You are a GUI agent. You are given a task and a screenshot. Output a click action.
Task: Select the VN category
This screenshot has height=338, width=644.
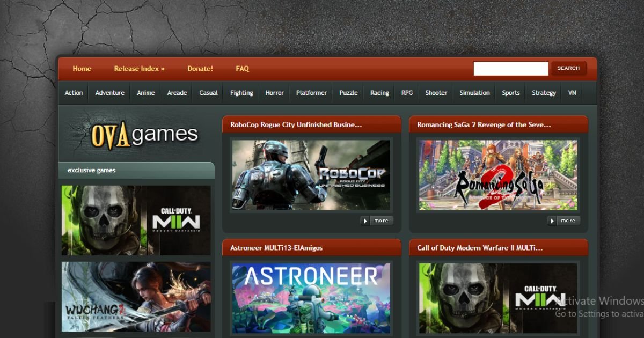coord(573,93)
